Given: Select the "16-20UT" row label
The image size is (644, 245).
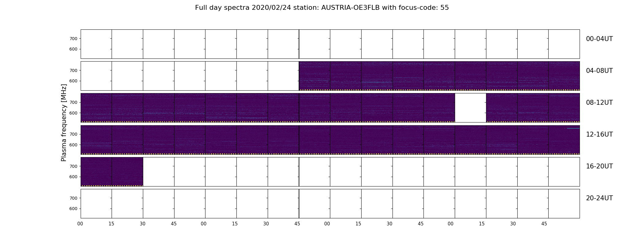Looking at the screenshot, I should (599, 166).
